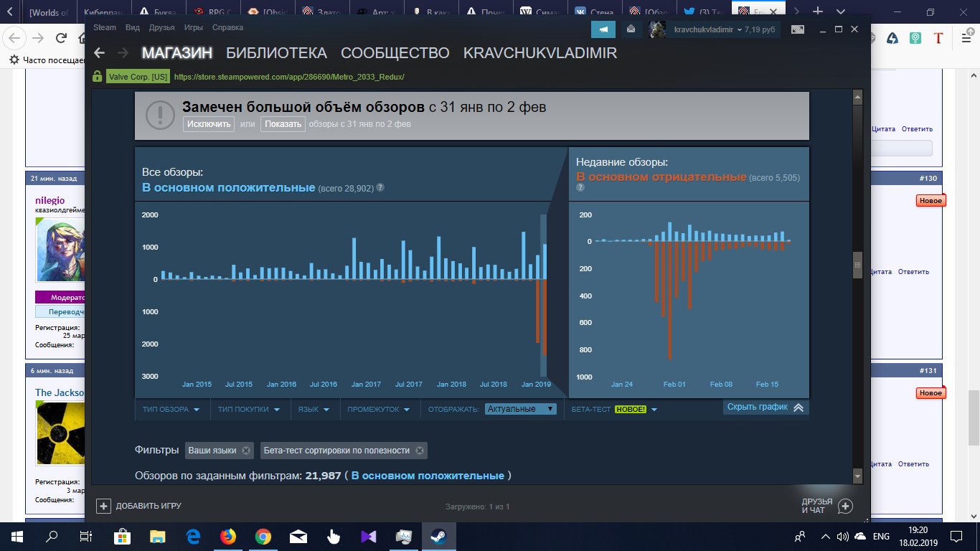Click the 'Показать' button
980x551 pixels.
(x=283, y=124)
